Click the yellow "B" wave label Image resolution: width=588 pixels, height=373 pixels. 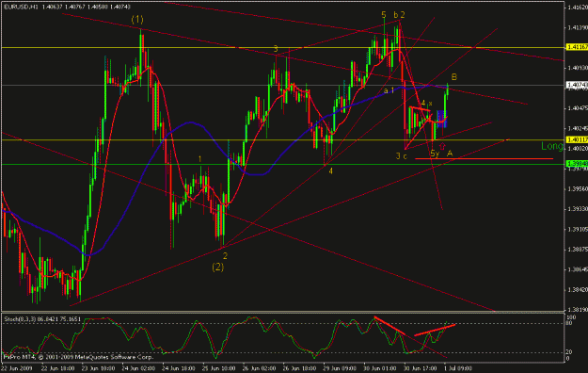click(x=454, y=77)
